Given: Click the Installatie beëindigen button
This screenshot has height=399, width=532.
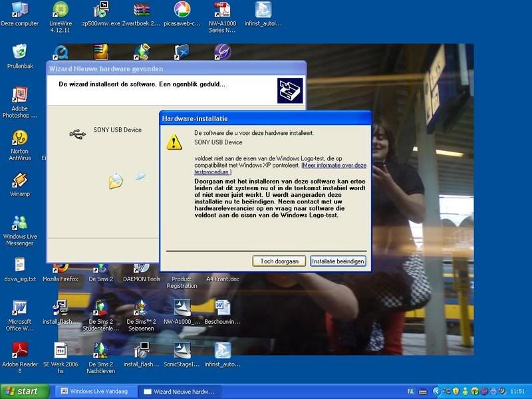Looking at the screenshot, I should click(338, 261).
